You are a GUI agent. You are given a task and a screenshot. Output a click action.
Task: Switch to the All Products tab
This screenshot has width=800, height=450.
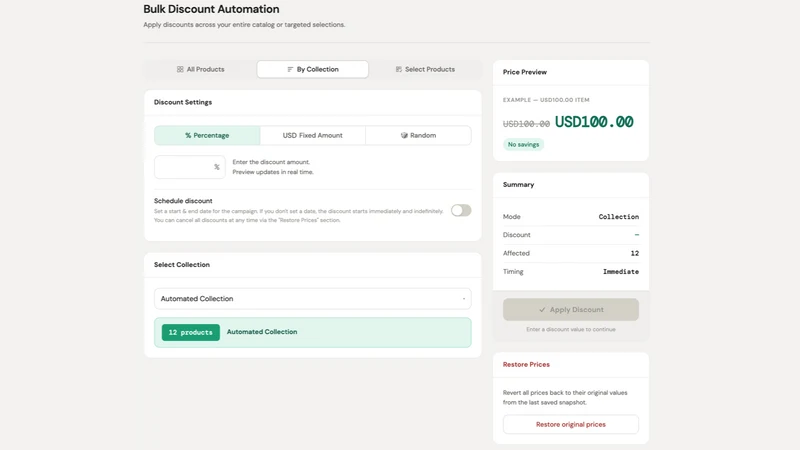201,69
